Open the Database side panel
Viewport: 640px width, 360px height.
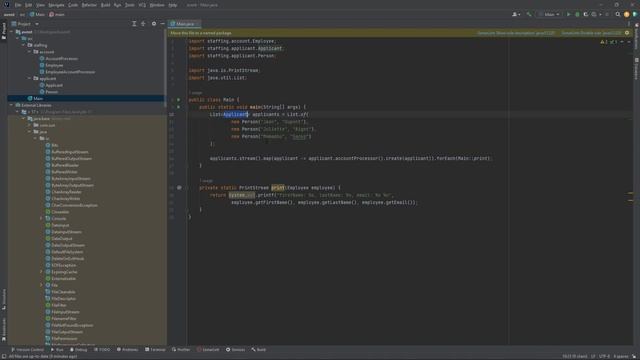(636, 69)
